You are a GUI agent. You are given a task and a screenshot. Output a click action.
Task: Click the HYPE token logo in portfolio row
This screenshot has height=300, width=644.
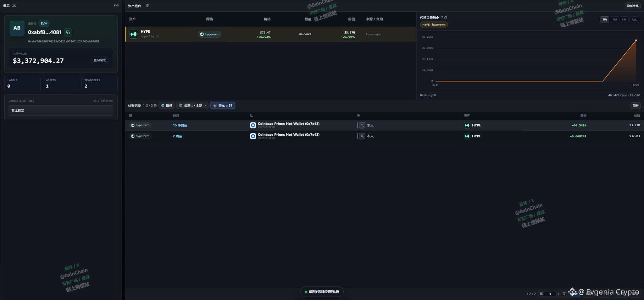(134, 34)
